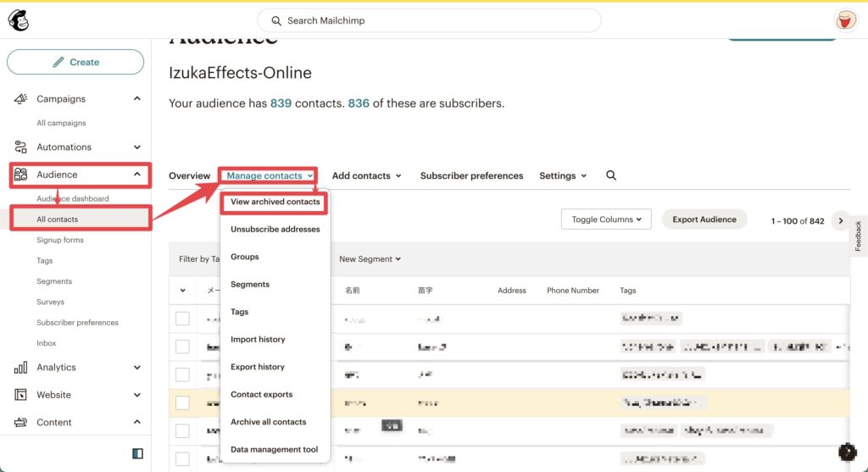Screen dimensions: 868x472
Task: Select Segments in Manage contacts menu
Action: point(250,285)
